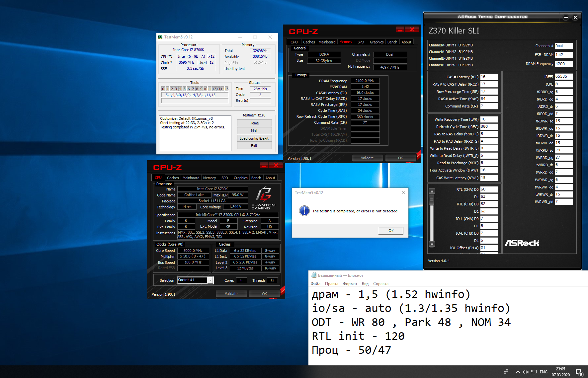Viewport: 588px width, 378px height.
Task: Select SPD tab in the upper CPU-Z window
Action: [361, 42]
